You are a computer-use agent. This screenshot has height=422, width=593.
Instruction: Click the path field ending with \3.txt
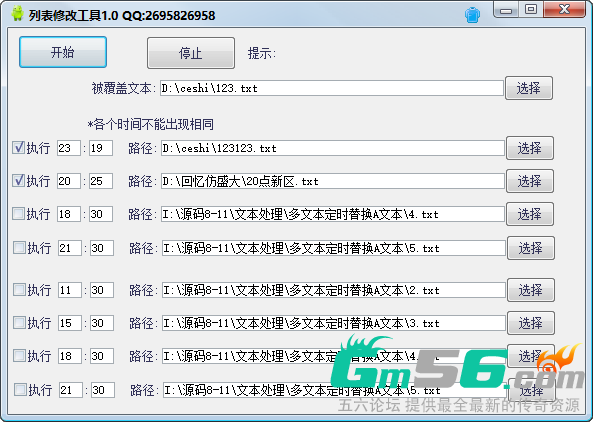point(334,323)
